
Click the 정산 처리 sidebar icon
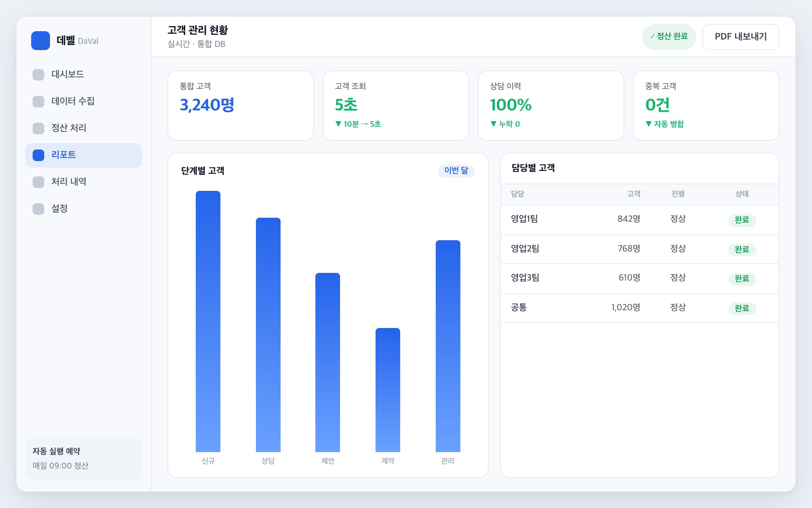point(38,128)
